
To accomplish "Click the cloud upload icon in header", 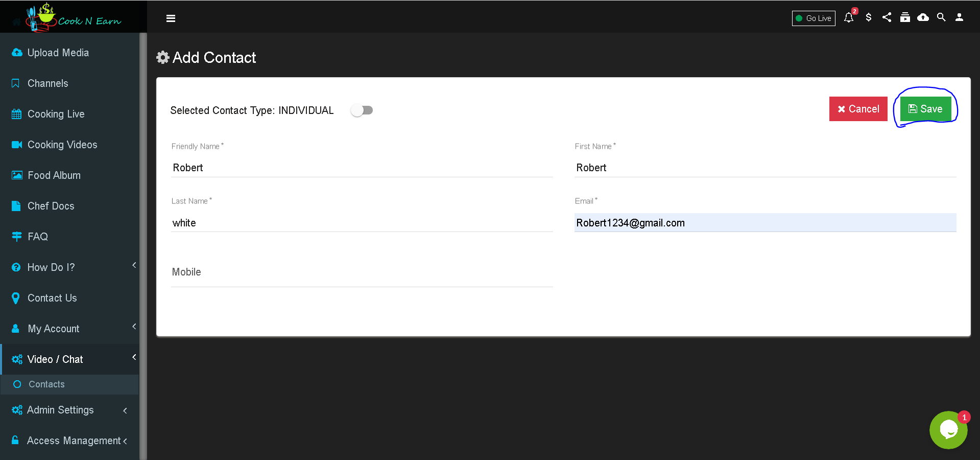I will click(x=923, y=17).
